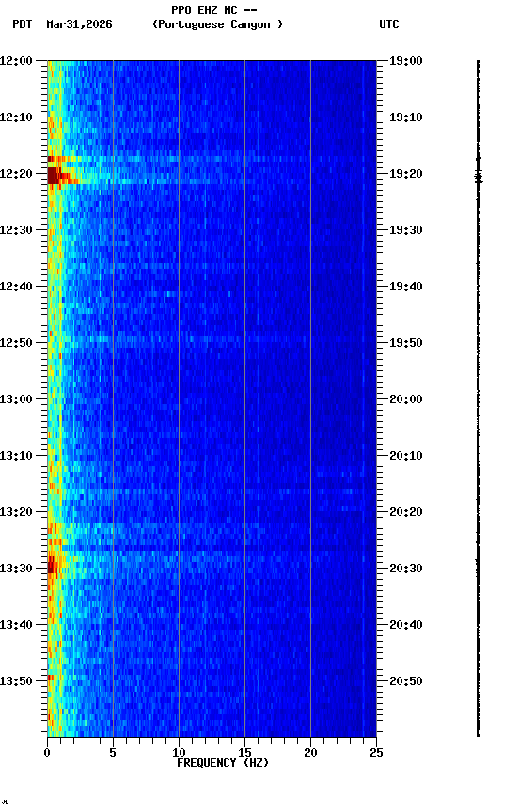The height and width of the screenshot is (812, 519).
Task: Click the 15 Hz frequency axis label
Action: coord(244,753)
